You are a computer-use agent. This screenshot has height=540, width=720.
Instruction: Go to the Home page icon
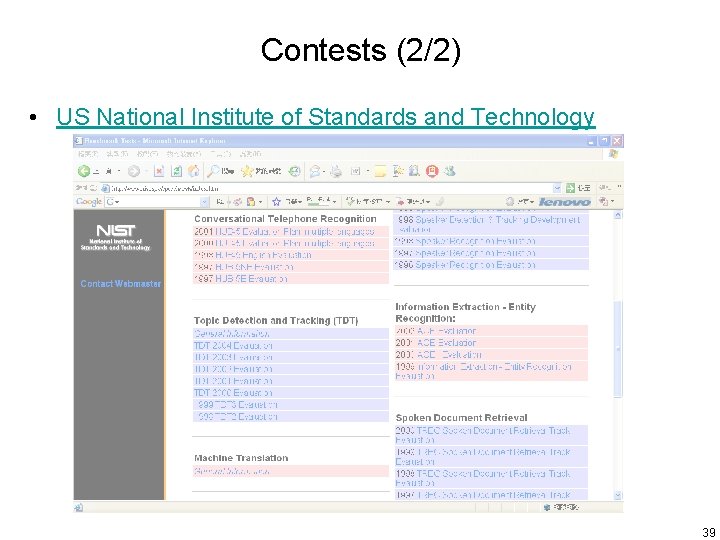pyautogui.click(x=194, y=171)
